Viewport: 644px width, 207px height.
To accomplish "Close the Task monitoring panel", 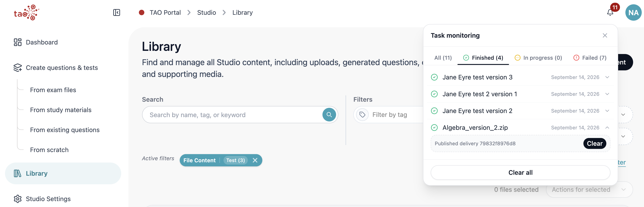I will (605, 35).
